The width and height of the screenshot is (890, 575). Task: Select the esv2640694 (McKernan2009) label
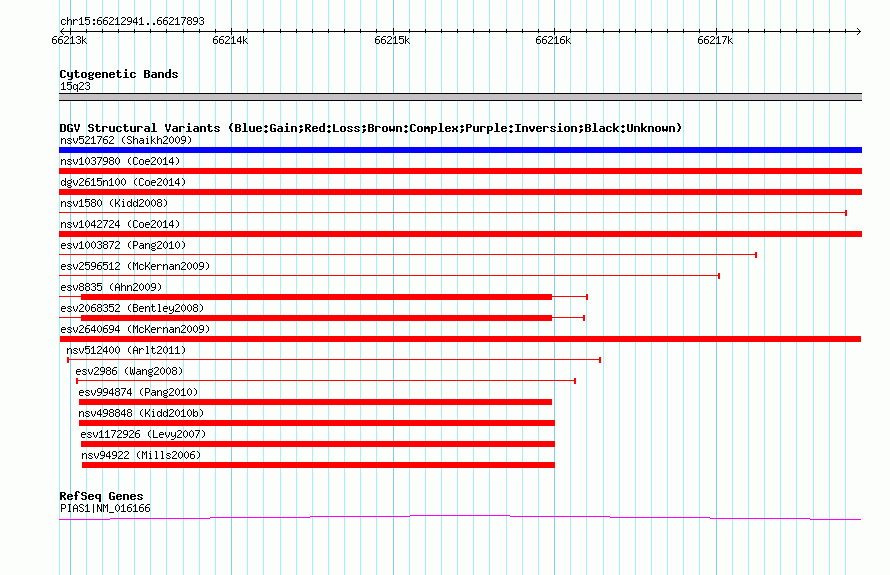(x=135, y=329)
